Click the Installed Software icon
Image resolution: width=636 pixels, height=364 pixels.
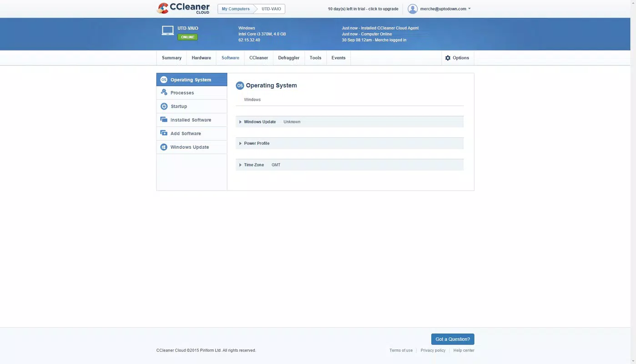pos(164,120)
